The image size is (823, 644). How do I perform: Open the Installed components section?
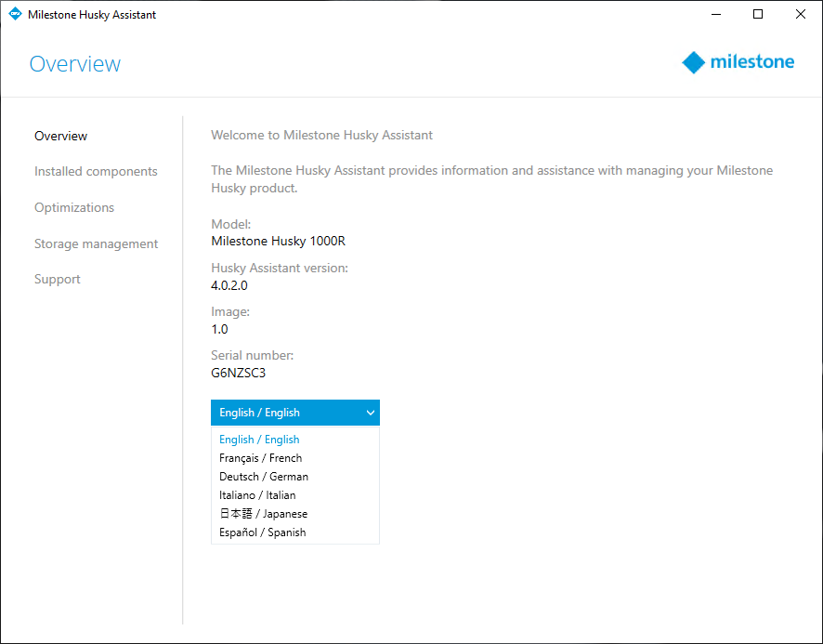tap(96, 171)
